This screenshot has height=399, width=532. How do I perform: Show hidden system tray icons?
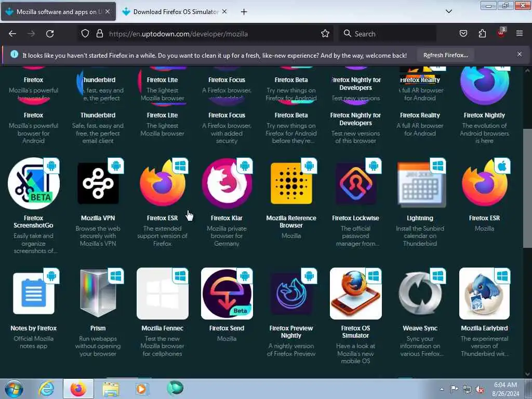click(x=442, y=389)
